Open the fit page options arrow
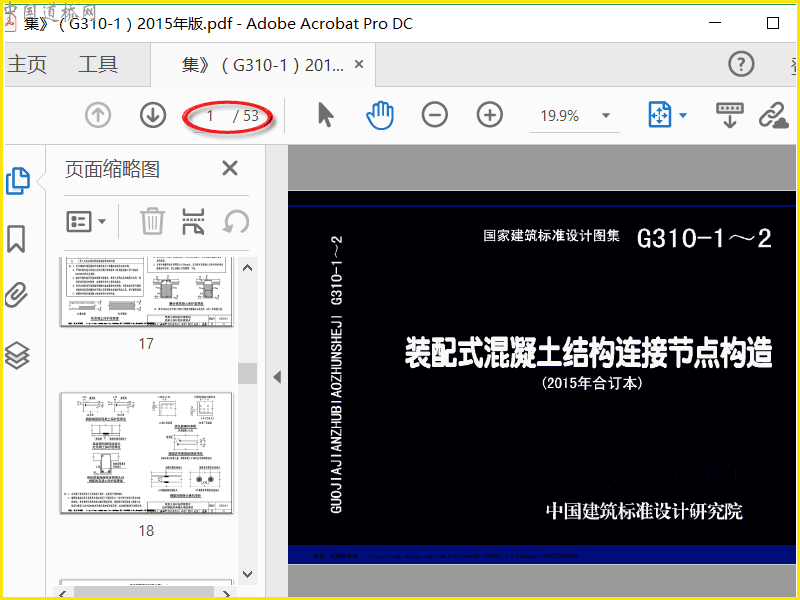The image size is (800, 600). click(683, 115)
